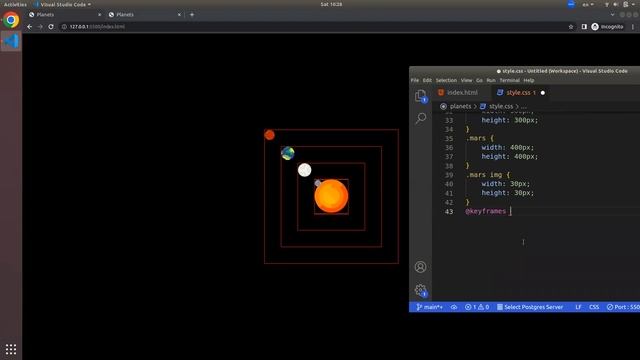Click line number 40 in the gutter
Image resolution: width=640 pixels, height=360 pixels.
449,184
